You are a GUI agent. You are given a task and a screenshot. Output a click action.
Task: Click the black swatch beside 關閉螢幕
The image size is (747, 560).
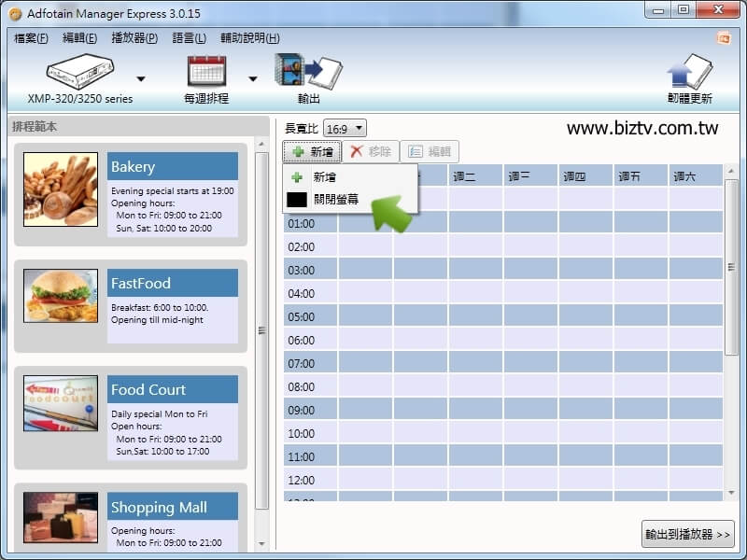[297, 199]
